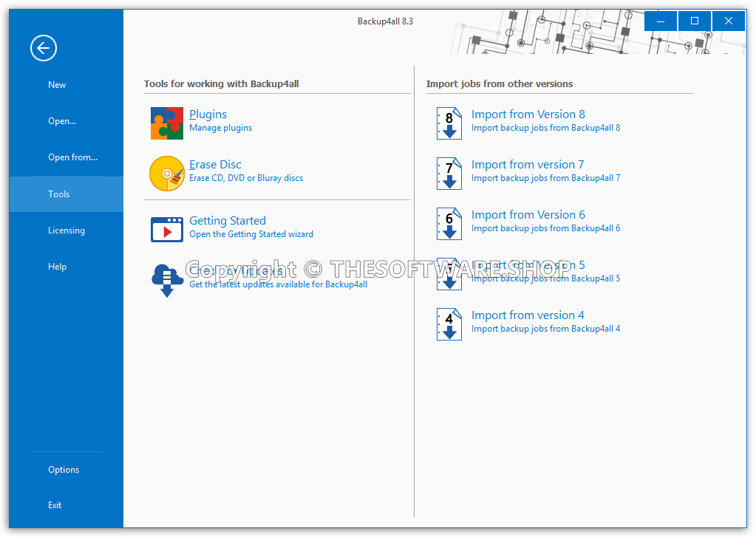This screenshot has height=537, width=756.
Task: Open Options in the sidebar
Action: pos(66,470)
